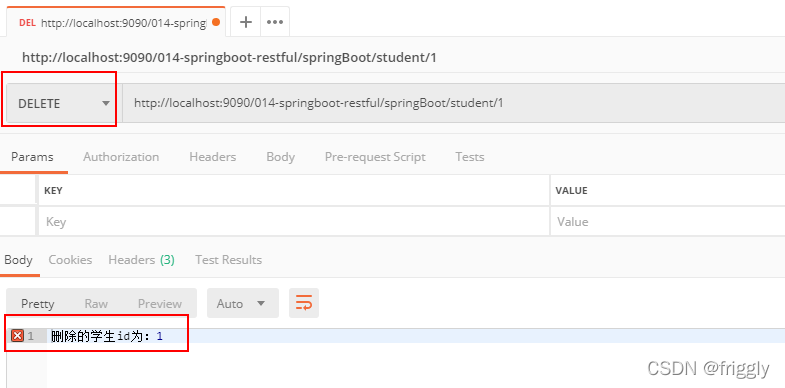Open the Auto response format dropdown
The height and width of the screenshot is (388, 785).
pyautogui.click(x=243, y=303)
